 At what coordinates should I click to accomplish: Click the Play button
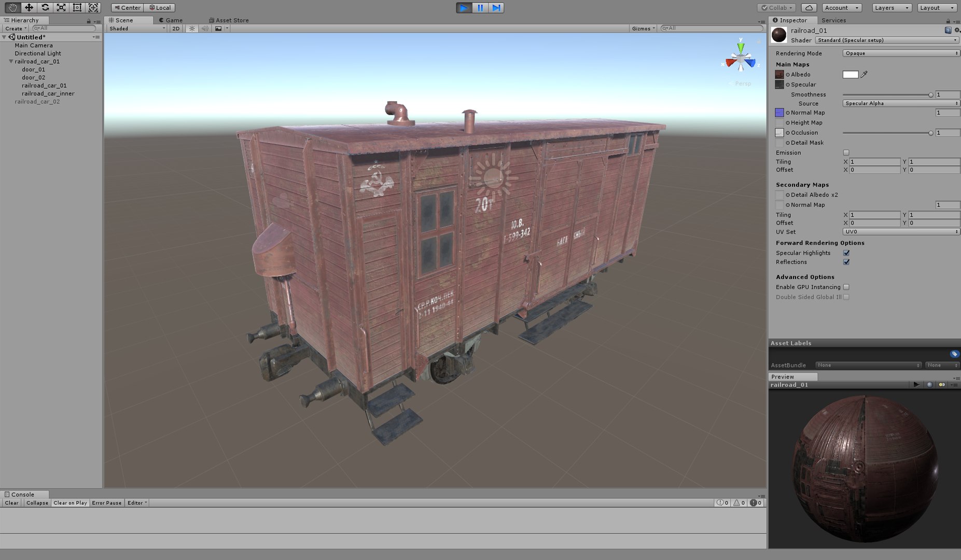tap(464, 8)
